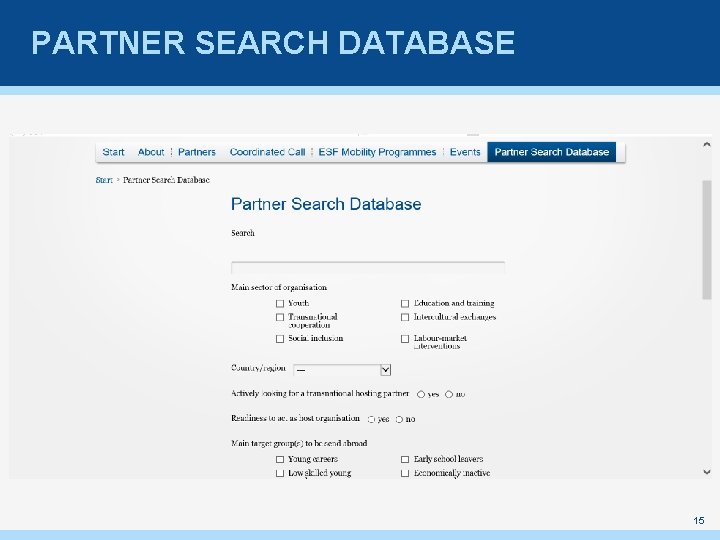
Task: Choose no for seeking hosting partner
Action: click(449, 395)
